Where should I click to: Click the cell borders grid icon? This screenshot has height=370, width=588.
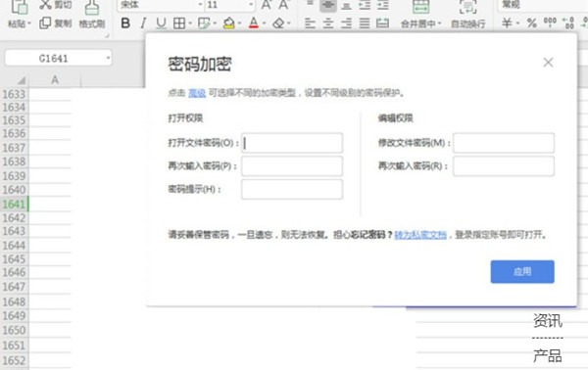pos(179,23)
